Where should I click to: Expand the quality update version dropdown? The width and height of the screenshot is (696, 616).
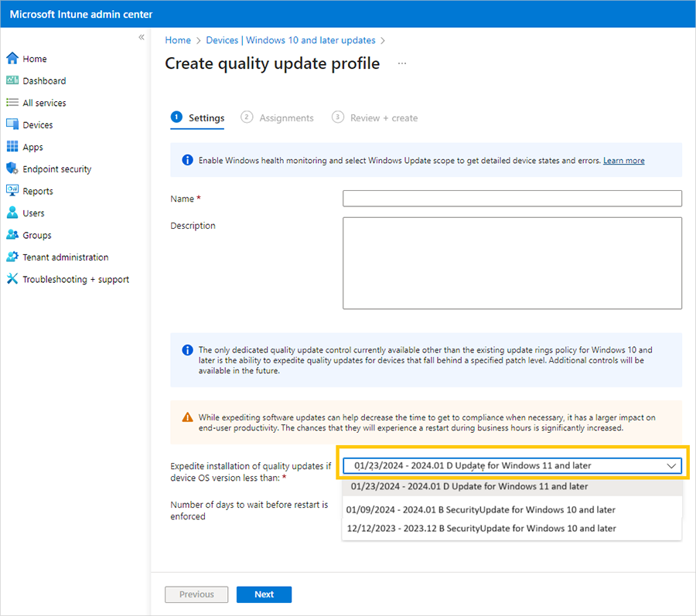pos(671,465)
